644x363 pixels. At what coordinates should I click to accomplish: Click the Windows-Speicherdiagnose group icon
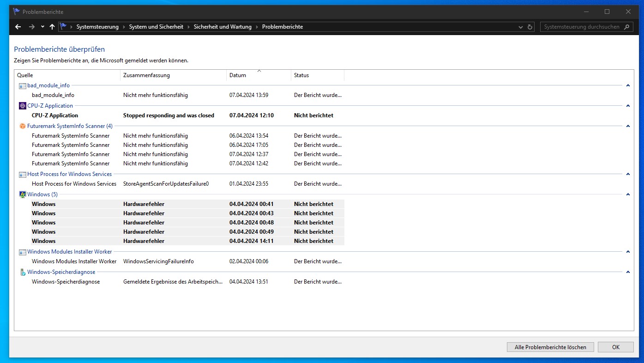[23, 272]
